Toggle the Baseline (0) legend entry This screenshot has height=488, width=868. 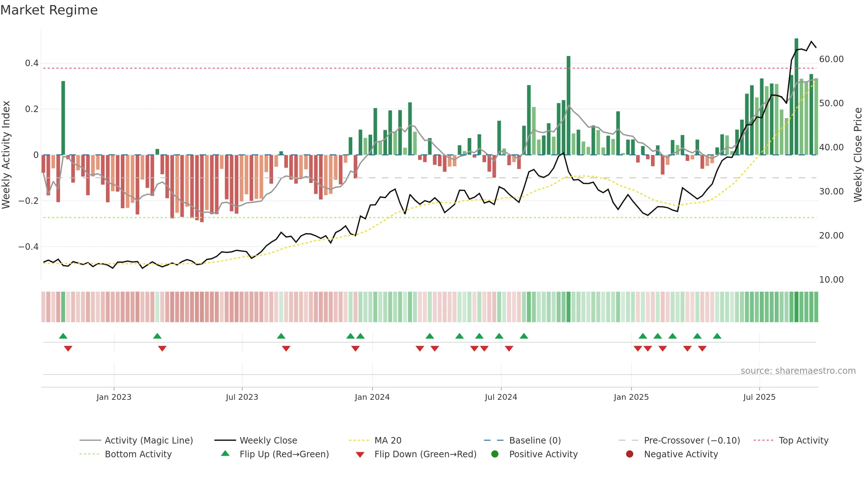[x=522, y=440]
